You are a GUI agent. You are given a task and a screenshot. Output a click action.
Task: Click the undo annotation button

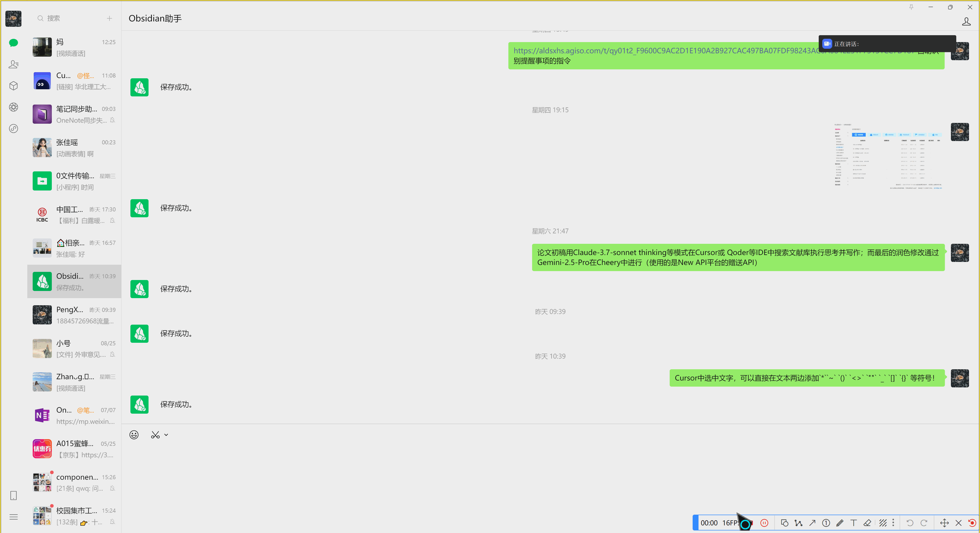pos(910,523)
